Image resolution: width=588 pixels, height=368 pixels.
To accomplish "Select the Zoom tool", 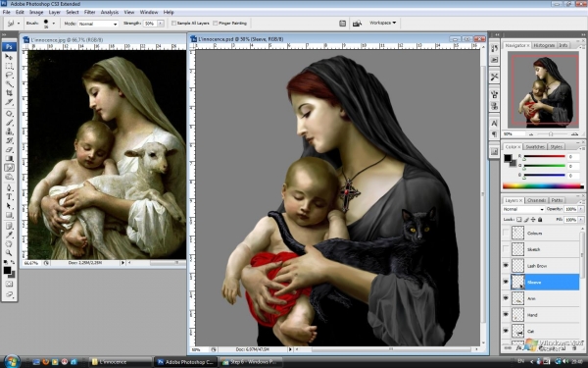I will click(9, 253).
